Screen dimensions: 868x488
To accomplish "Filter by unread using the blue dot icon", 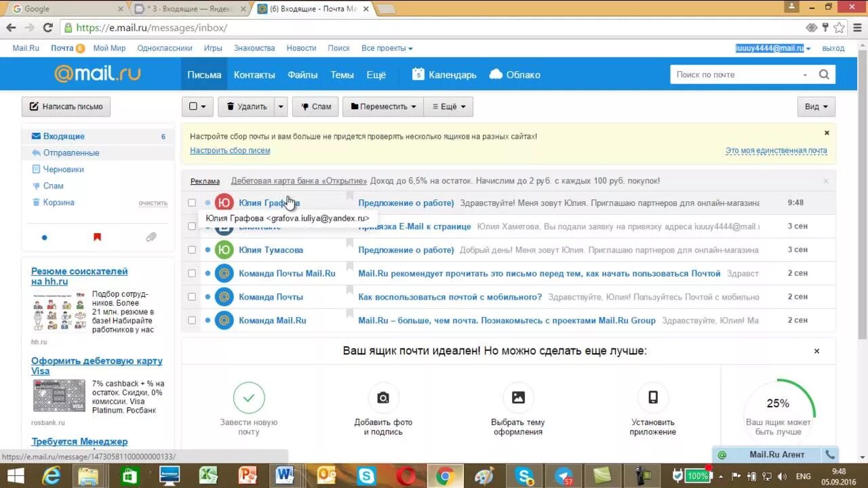I will (x=44, y=237).
